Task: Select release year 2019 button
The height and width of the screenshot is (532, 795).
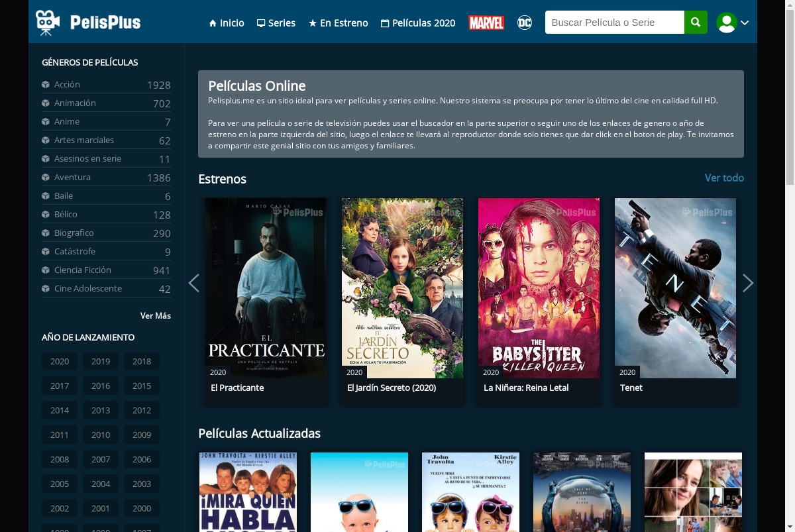Action: point(101,361)
